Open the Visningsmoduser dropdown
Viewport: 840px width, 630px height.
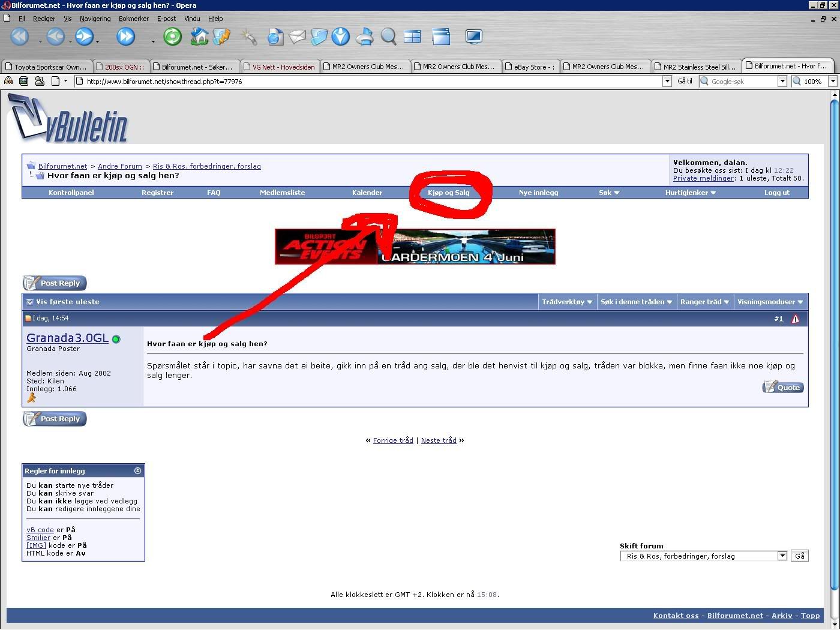[x=770, y=302]
